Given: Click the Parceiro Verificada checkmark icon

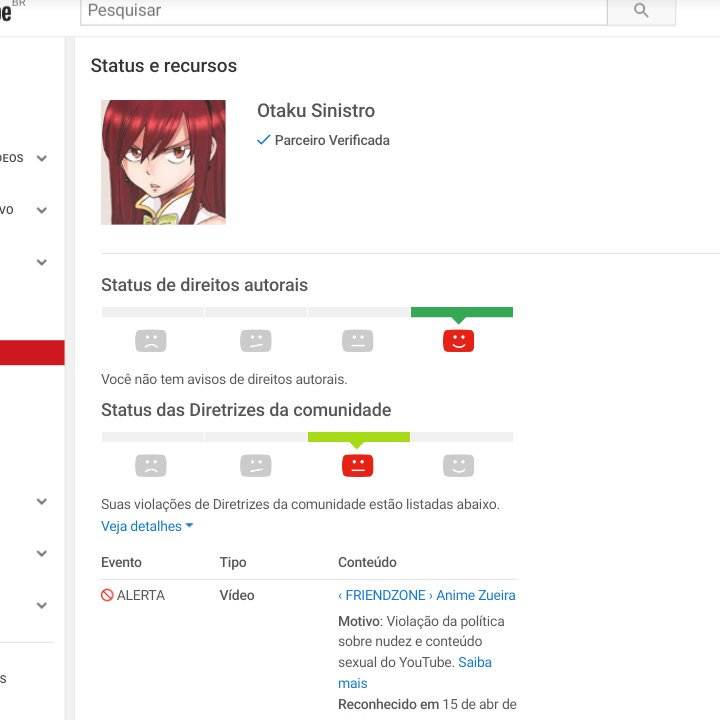Looking at the screenshot, I should (x=264, y=140).
